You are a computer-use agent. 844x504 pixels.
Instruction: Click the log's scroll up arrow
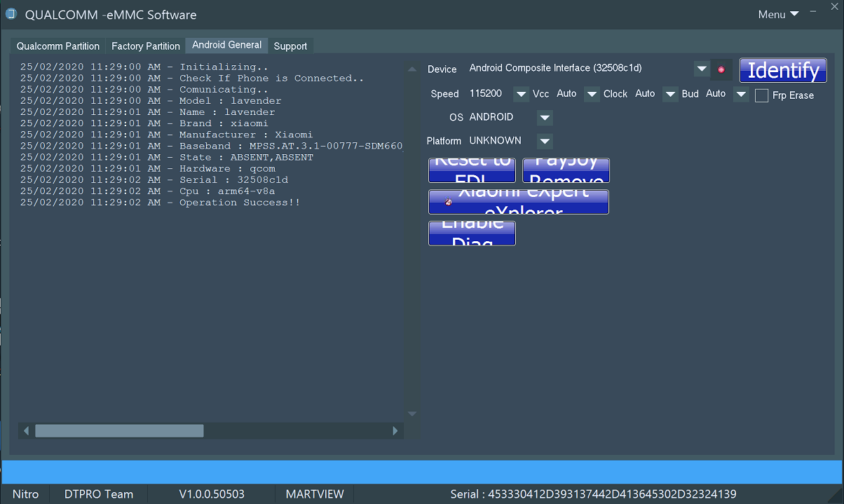tap(412, 69)
